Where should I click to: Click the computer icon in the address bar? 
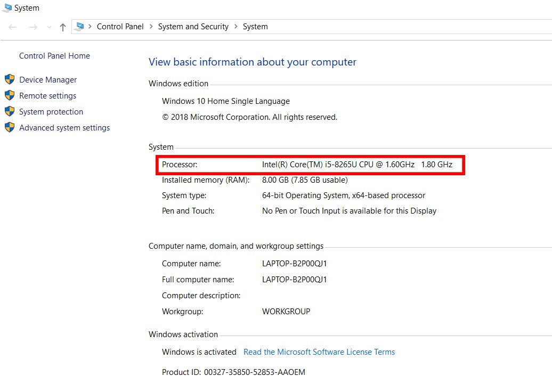click(x=79, y=26)
